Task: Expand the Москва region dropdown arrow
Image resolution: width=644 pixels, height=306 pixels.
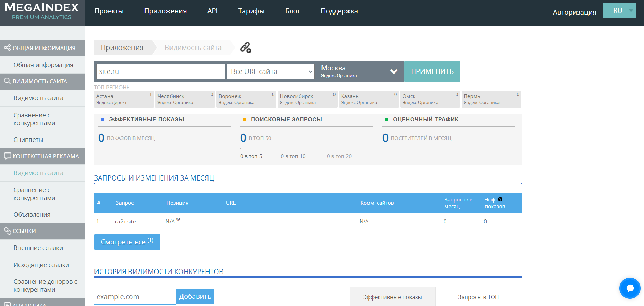Action: tap(394, 71)
